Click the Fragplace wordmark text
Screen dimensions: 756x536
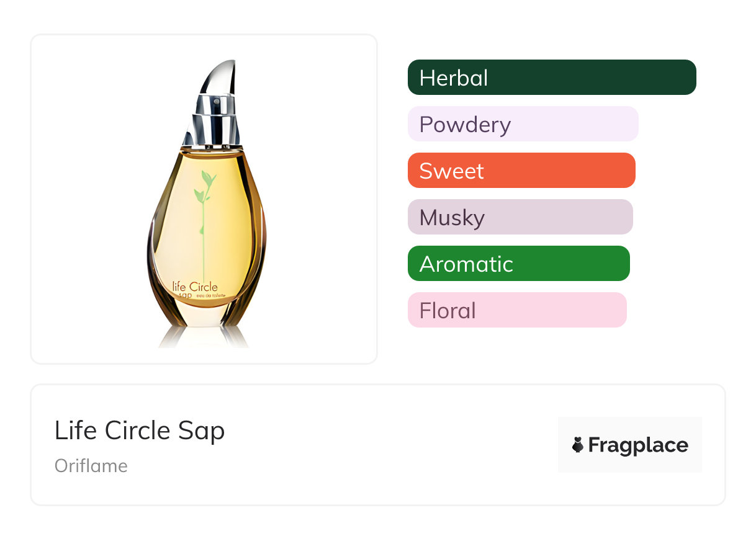click(x=638, y=445)
